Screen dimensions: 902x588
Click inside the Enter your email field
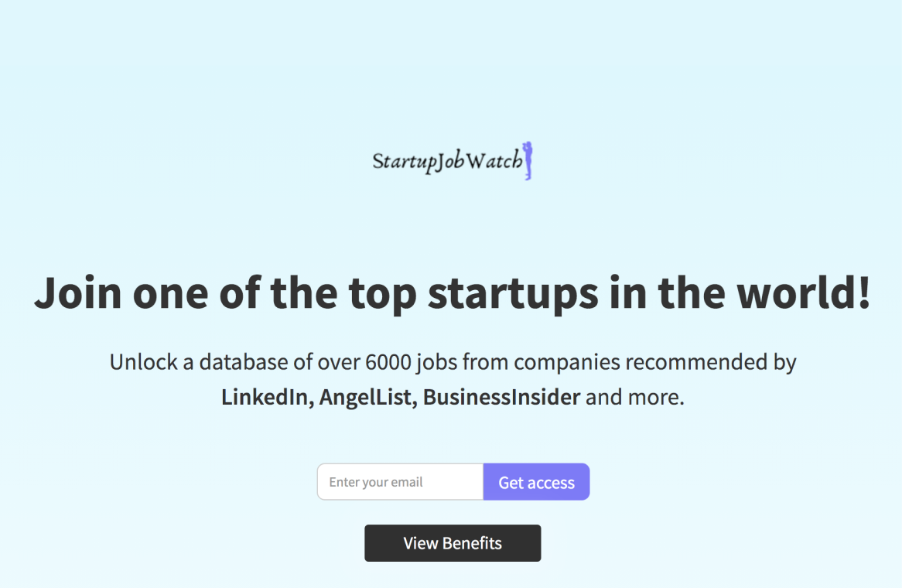click(x=399, y=481)
